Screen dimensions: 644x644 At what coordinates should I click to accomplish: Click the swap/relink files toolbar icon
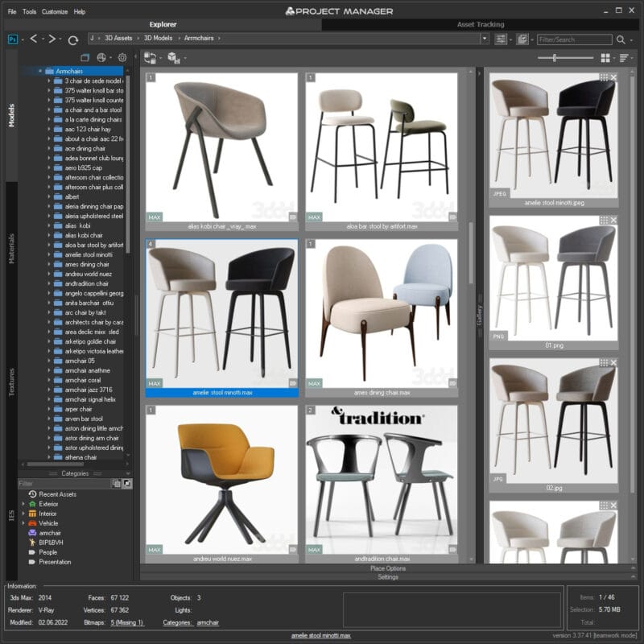click(150, 58)
